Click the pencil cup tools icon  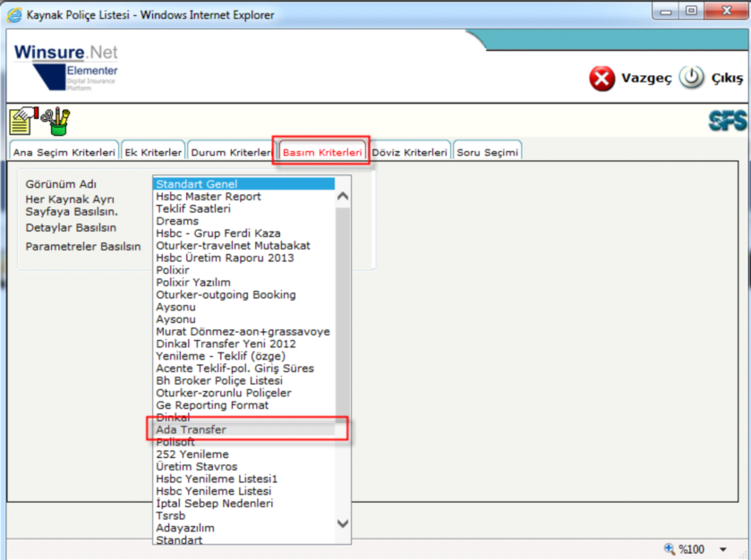56,120
